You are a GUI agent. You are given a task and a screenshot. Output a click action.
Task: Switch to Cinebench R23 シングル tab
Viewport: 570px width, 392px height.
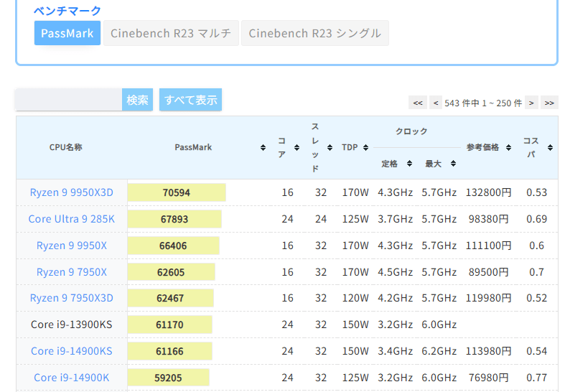tap(315, 33)
